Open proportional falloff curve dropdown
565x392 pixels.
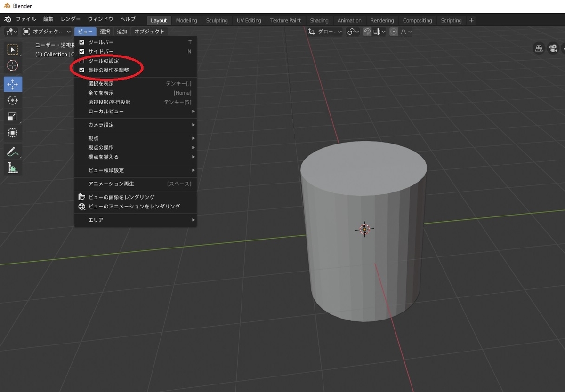(x=406, y=32)
